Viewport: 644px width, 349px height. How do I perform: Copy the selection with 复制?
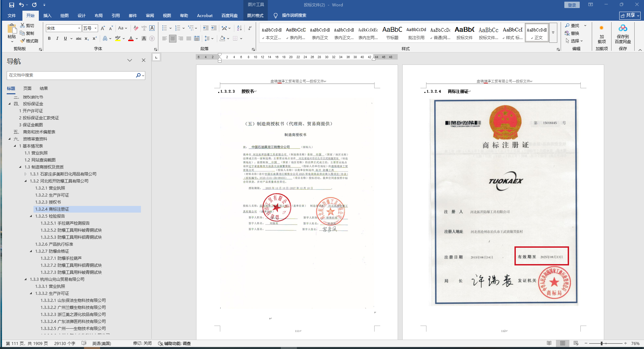(27, 33)
